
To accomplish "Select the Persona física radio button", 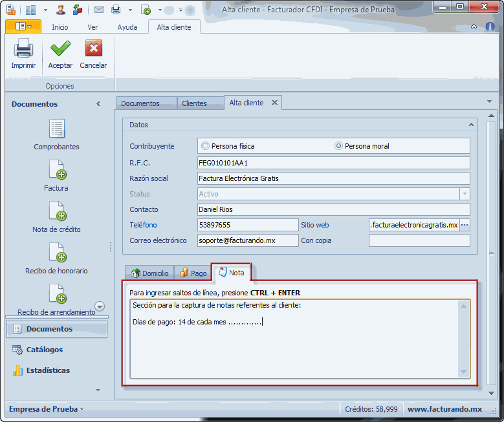I will click(206, 146).
